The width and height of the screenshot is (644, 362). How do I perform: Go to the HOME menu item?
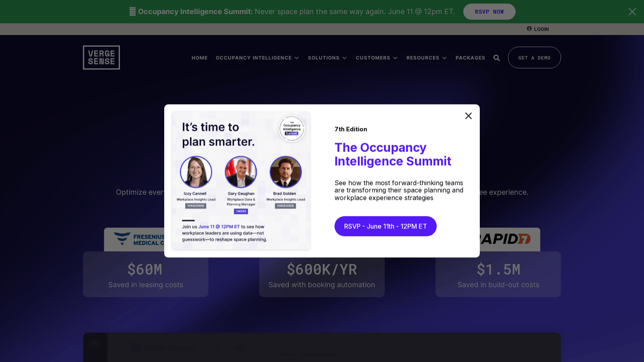(x=200, y=58)
